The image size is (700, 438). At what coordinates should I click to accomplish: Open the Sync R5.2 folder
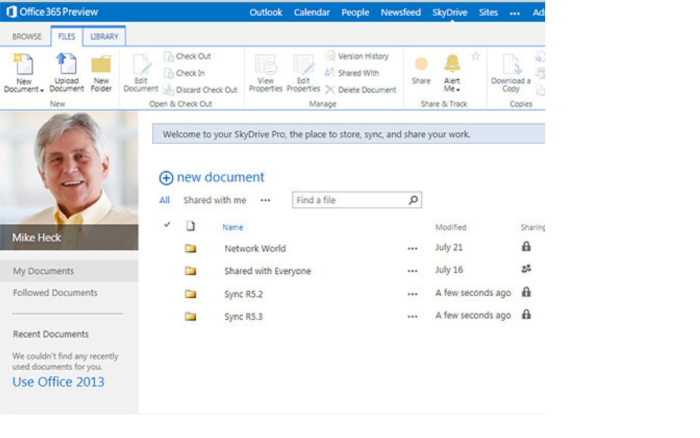[243, 294]
